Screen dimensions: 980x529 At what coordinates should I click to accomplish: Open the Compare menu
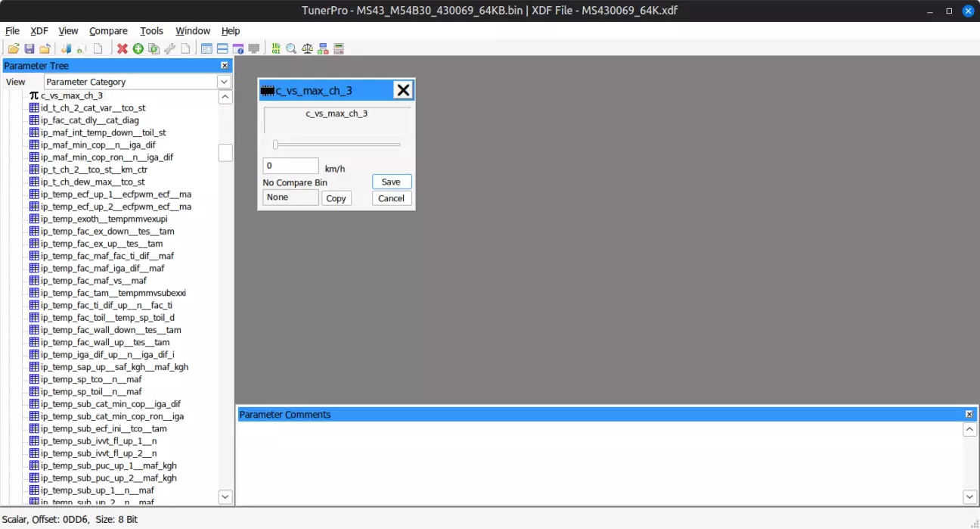tap(108, 31)
